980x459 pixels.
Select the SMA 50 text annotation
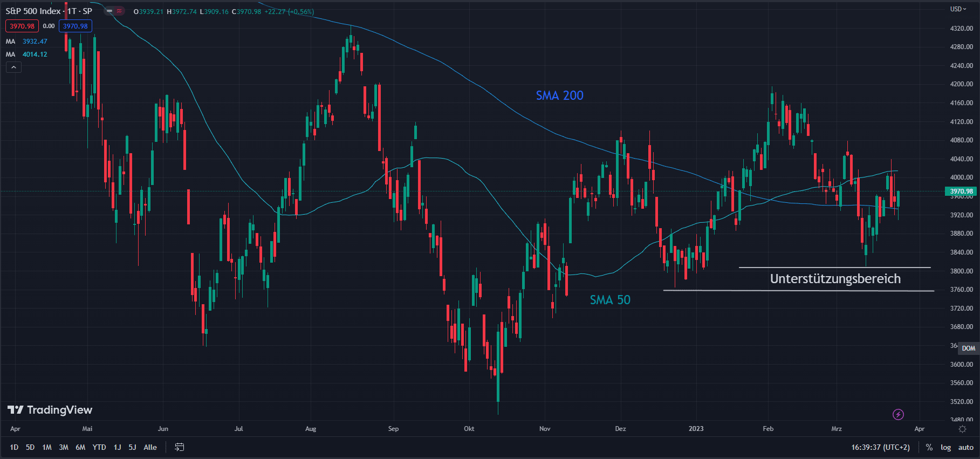pos(610,300)
